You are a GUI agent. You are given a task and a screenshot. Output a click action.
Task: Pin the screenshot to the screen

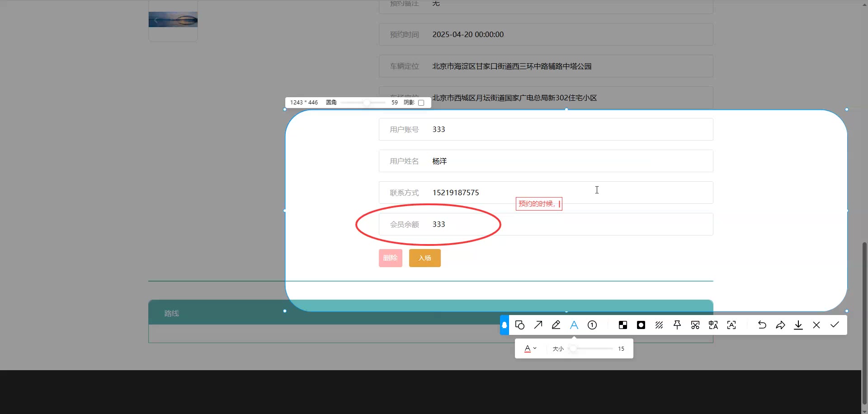click(677, 325)
